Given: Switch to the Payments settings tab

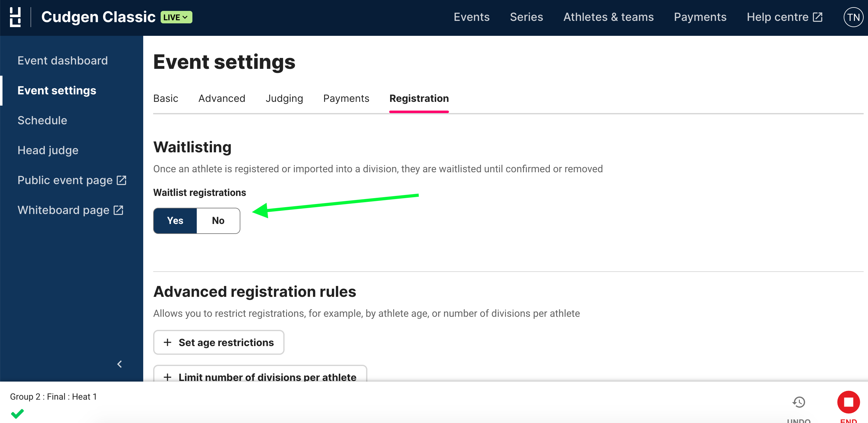Looking at the screenshot, I should tap(346, 98).
